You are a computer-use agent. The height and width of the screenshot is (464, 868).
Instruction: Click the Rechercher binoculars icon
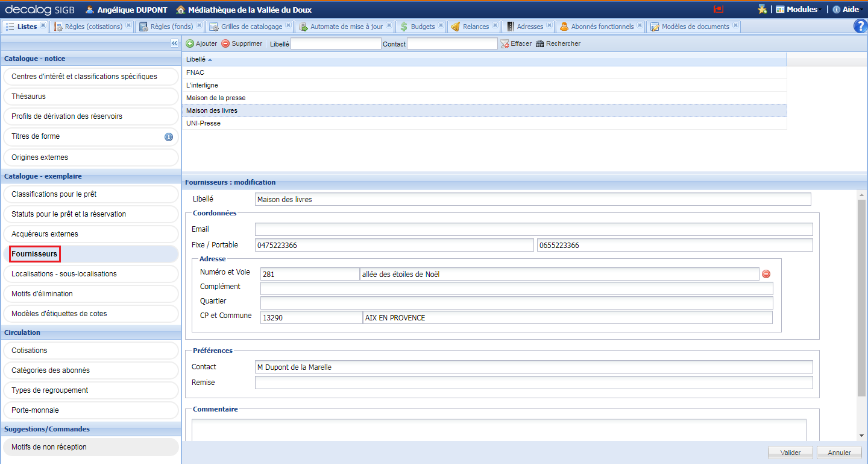pyautogui.click(x=539, y=43)
